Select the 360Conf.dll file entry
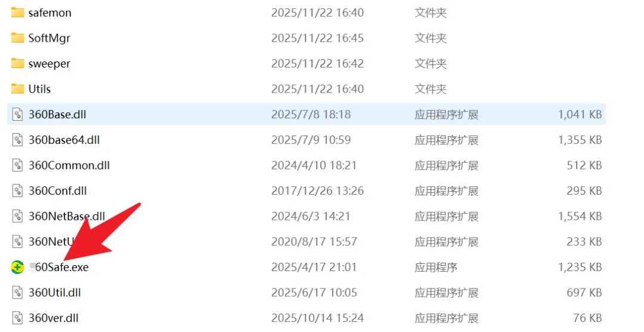This screenshot has height=332, width=644. point(306,191)
